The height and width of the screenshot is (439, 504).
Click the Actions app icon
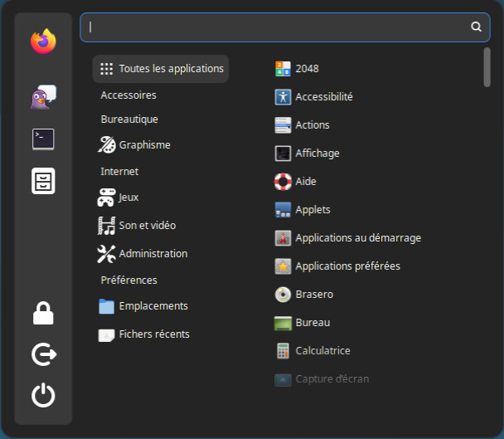point(283,124)
